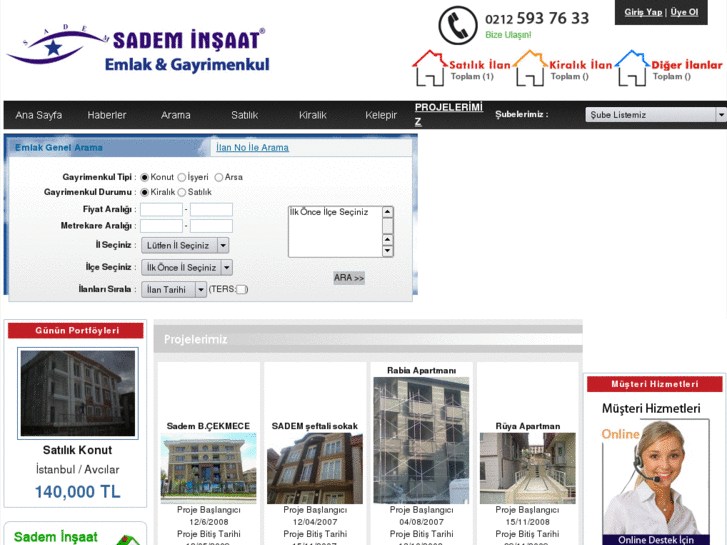Click the Online customer support image

[x=656, y=481]
